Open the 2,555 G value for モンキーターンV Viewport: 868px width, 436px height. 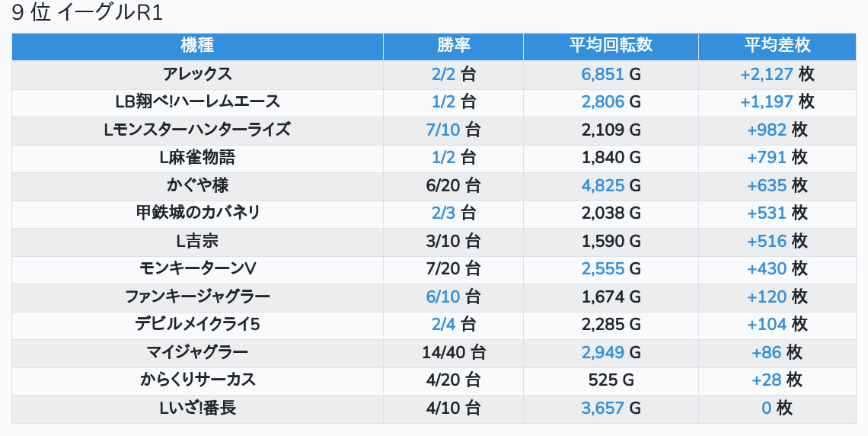point(611,269)
